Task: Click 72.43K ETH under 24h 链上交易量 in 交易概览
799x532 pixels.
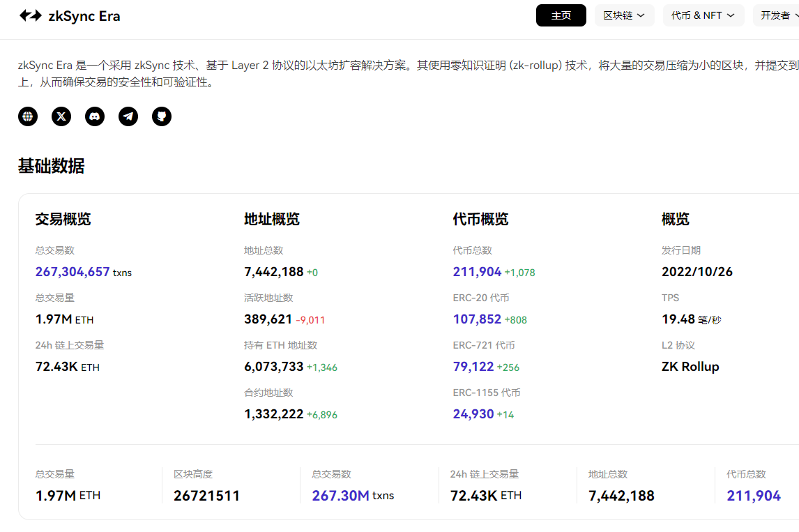Action: (x=67, y=367)
